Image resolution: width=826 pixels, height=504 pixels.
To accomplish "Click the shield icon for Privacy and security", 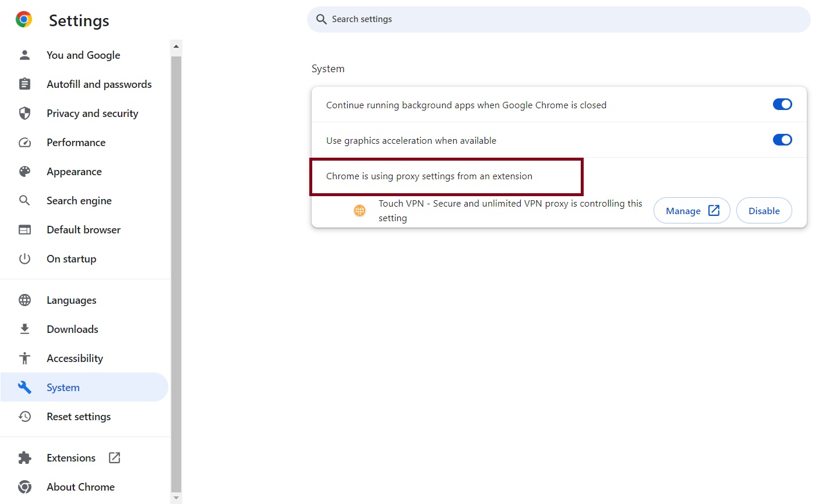I will (24, 113).
